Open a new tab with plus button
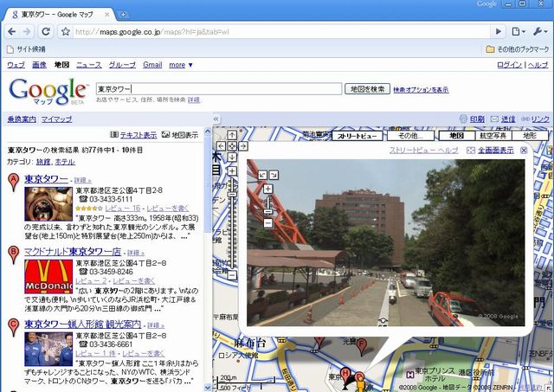The width and height of the screenshot is (554, 392). tap(123, 15)
